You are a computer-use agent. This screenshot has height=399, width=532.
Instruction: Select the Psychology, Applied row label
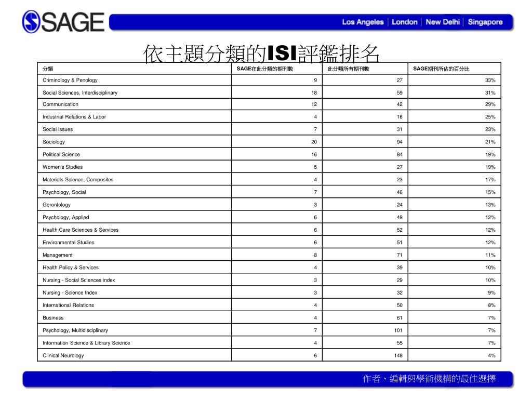65,217
